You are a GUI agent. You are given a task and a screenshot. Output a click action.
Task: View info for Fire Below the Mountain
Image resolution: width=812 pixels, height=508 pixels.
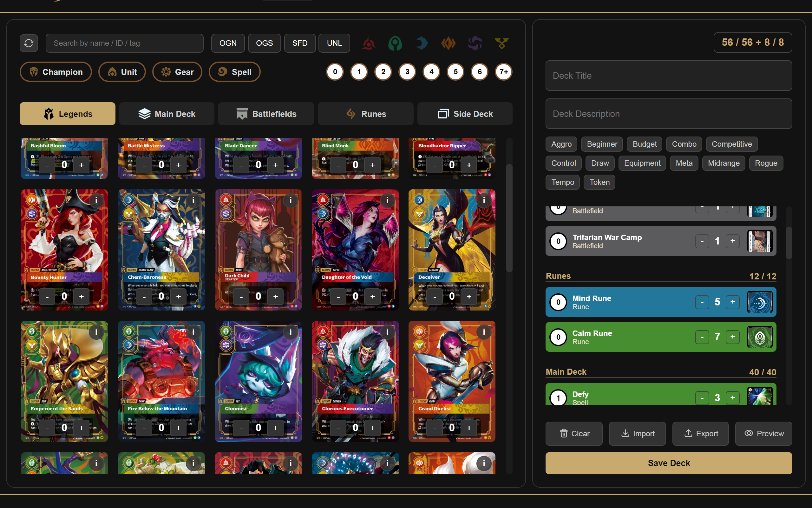click(193, 332)
